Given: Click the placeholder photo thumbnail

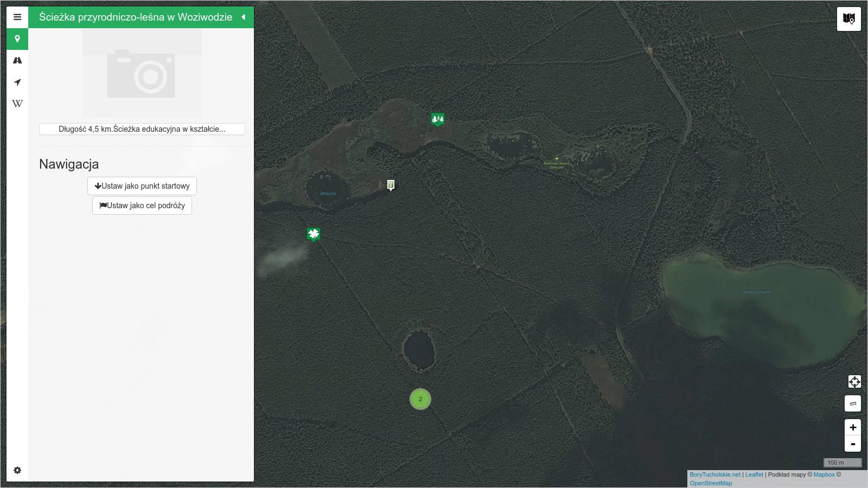Looking at the screenshot, I should pyautogui.click(x=142, y=74).
